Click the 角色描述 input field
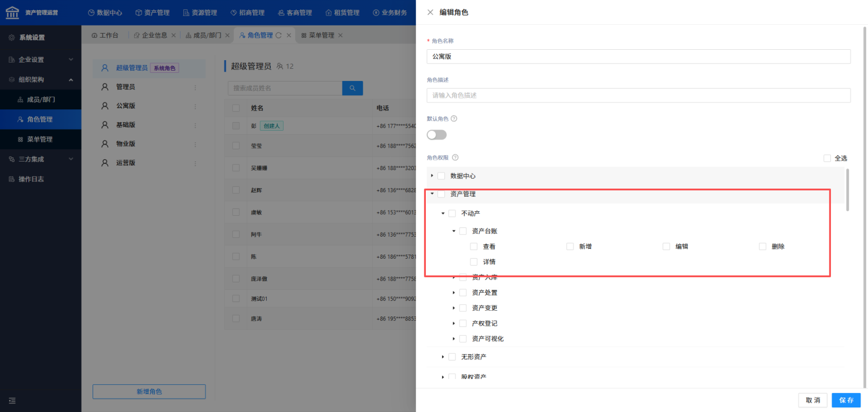 (638, 95)
